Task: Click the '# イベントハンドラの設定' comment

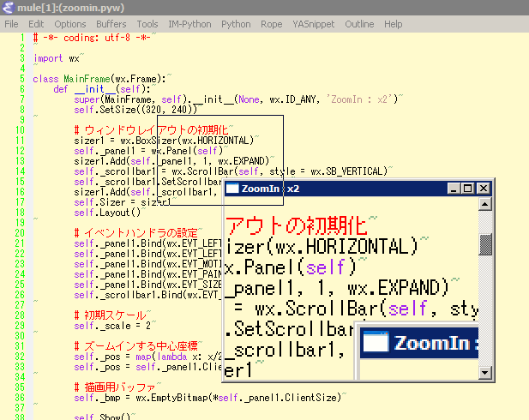Action: click(135, 233)
